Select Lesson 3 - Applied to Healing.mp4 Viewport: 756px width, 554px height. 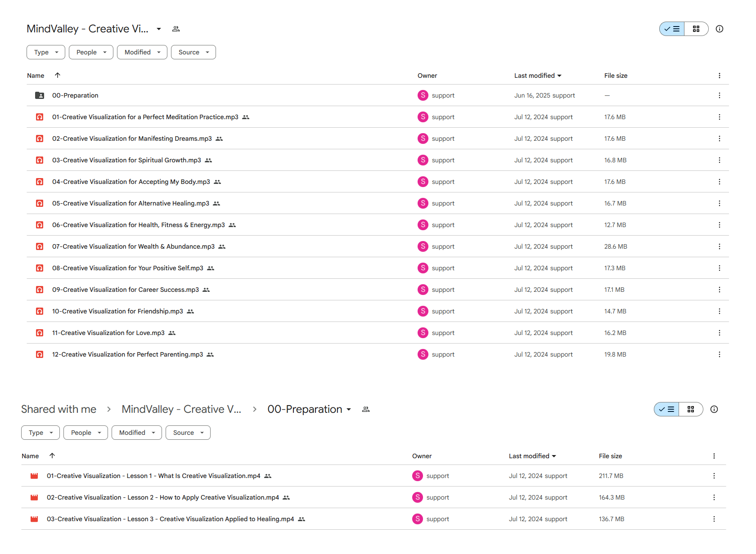pyautogui.click(x=170, y=519)
